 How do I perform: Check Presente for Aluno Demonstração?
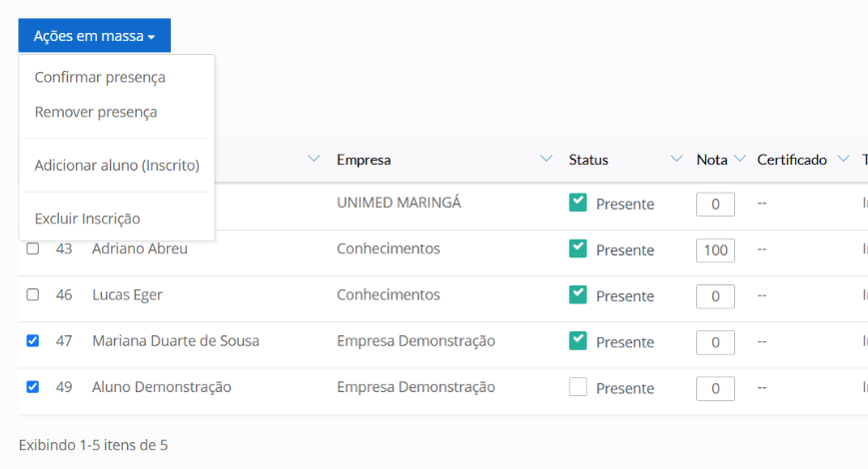coord(578,386)
